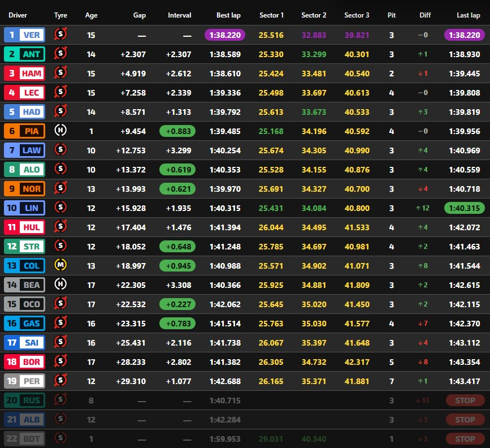490x448 pixels.
Task: Click the HAD soft tyre icon
Action: coord(60,111)
